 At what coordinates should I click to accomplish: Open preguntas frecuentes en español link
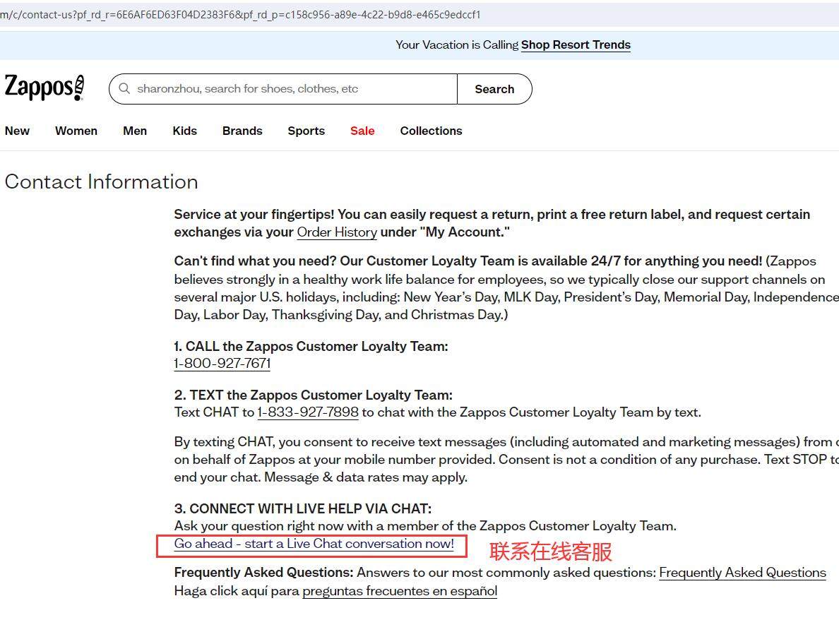coord(400,591)
